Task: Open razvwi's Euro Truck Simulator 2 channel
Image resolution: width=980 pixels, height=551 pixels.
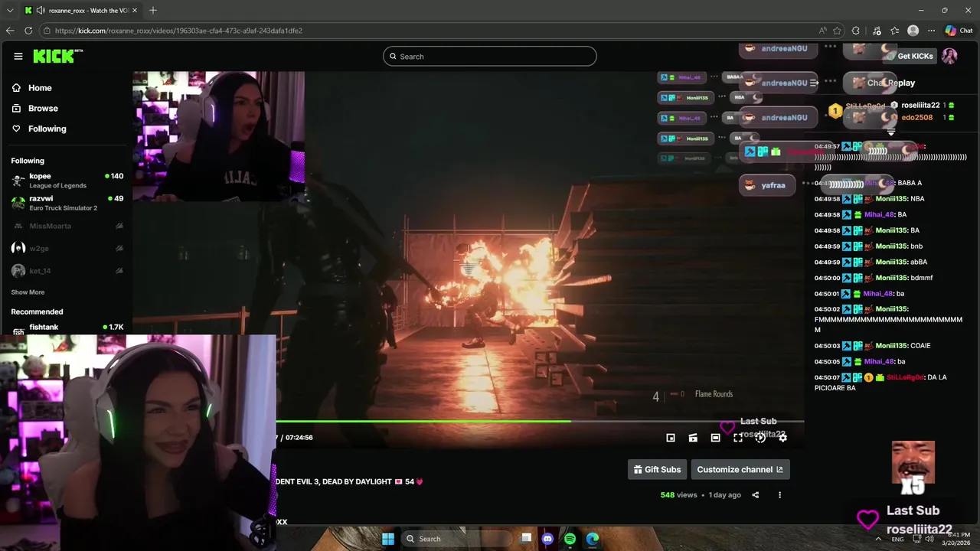Action: tap(67, 203)
